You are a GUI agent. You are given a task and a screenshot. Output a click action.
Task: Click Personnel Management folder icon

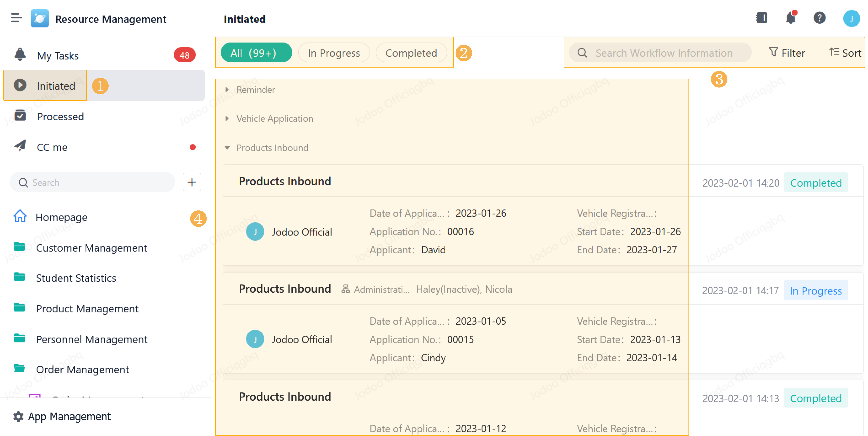[x=19, y=338]
